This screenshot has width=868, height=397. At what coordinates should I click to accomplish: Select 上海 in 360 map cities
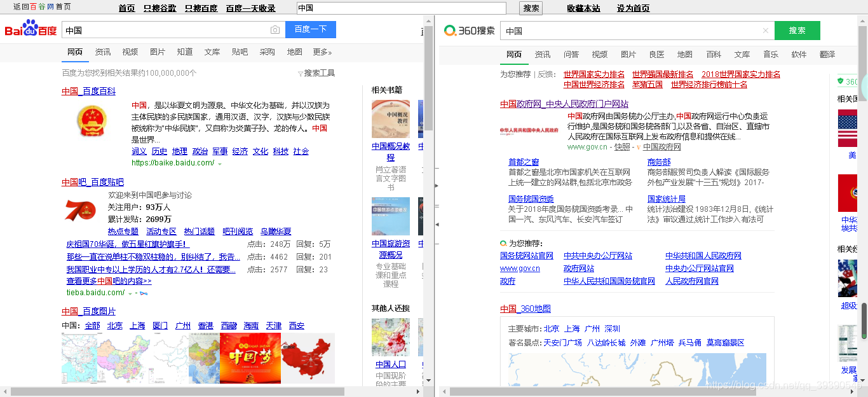(572, 329)
